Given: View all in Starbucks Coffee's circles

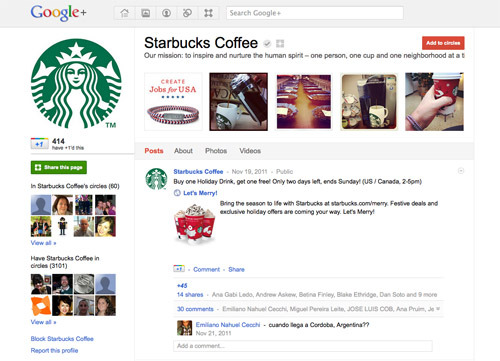Looking at the screenshot, I should coord(43,243).
